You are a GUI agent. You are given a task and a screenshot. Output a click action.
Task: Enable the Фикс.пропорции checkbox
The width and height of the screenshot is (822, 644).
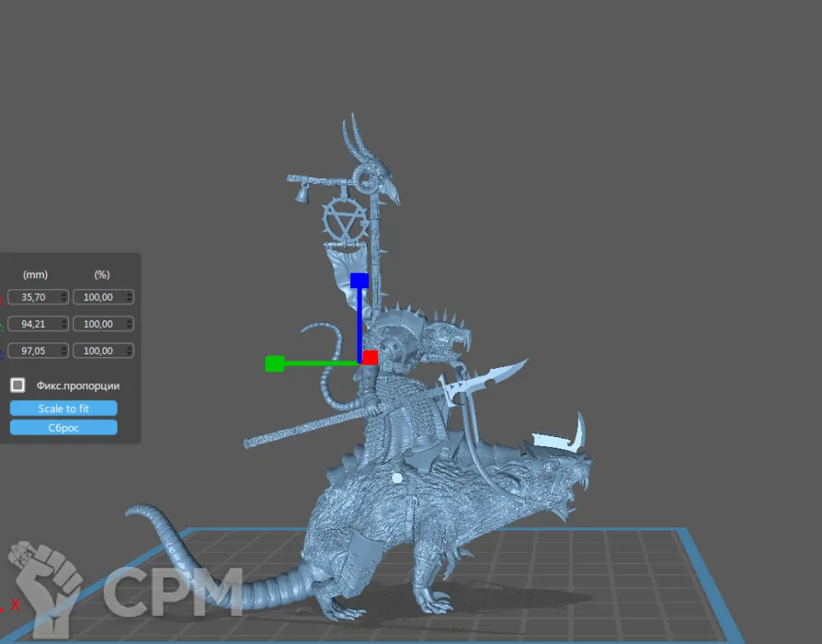click(17, 385)
